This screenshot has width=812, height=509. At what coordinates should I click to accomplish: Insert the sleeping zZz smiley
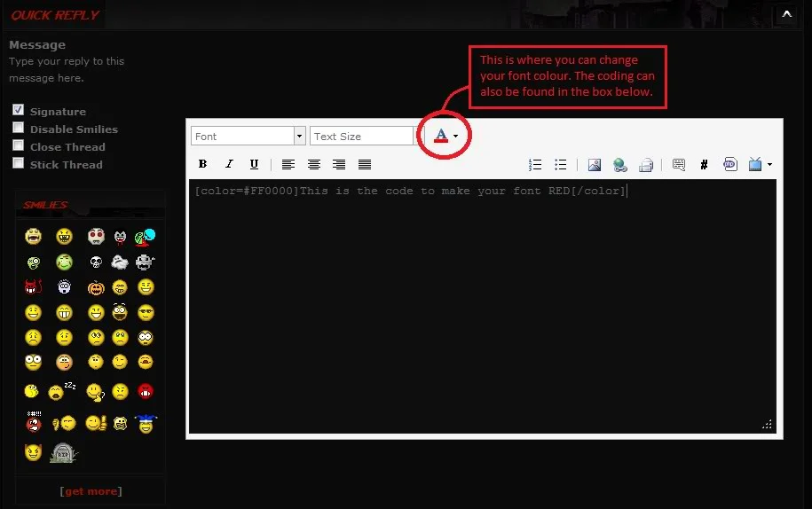click(x=61, y=391)
